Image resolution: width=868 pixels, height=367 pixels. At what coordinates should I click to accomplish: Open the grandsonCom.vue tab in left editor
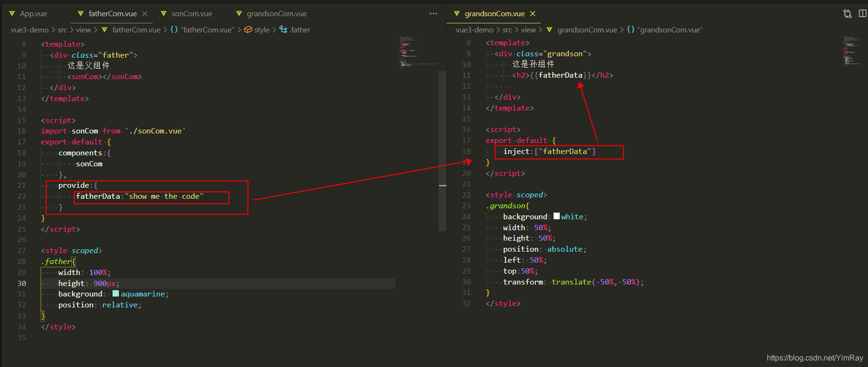[x=277, y=14]
